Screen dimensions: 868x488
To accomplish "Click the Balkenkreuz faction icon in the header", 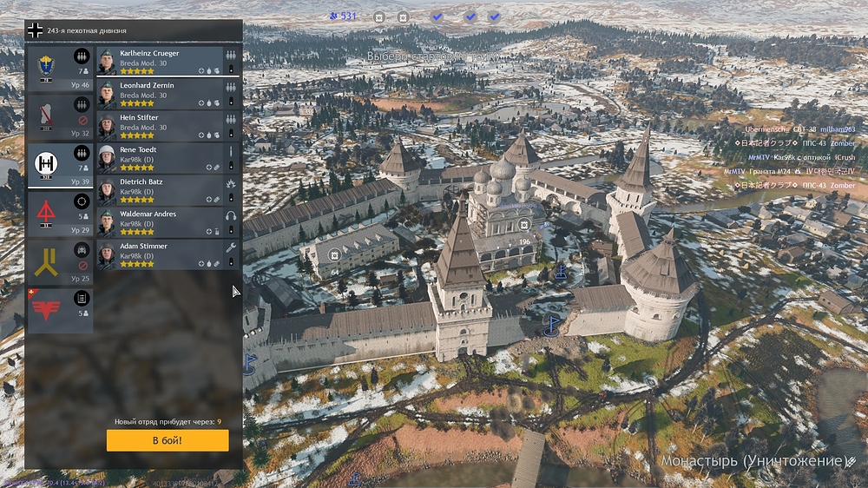I will (x=35, y=30).
